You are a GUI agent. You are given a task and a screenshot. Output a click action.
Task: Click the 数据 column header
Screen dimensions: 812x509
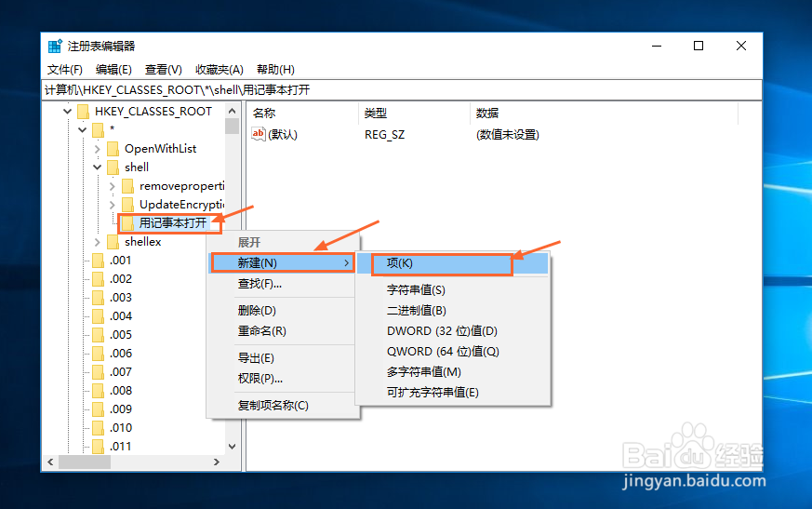pyautogui.click(x=604, y=113)
